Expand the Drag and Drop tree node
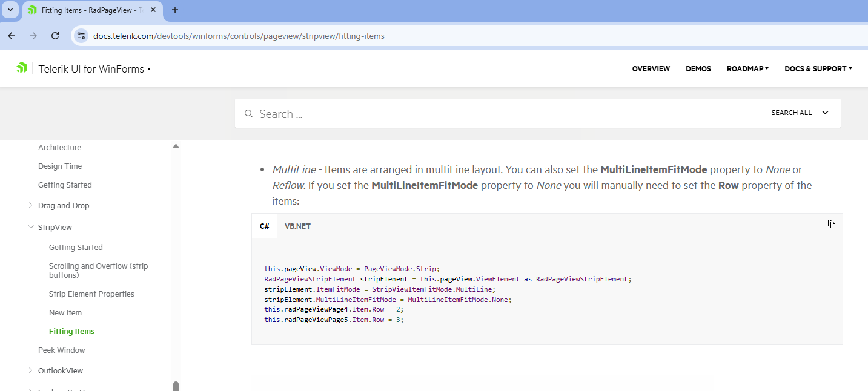868x391 pixels. click(31, 206)
